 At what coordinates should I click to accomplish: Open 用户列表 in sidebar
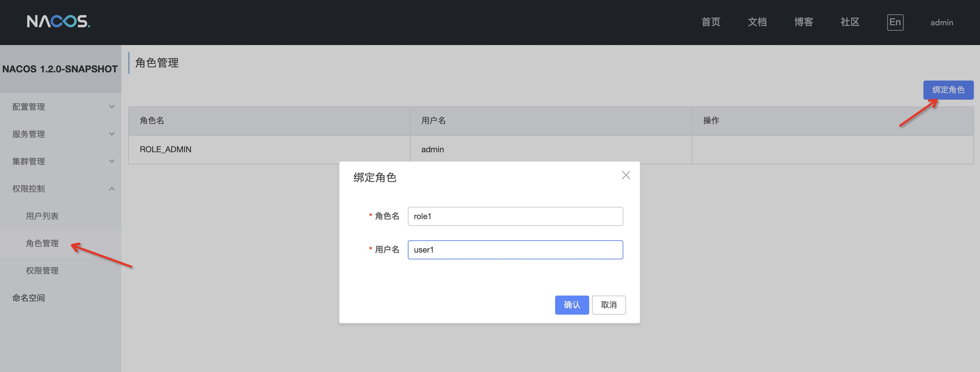click(42, 216)
